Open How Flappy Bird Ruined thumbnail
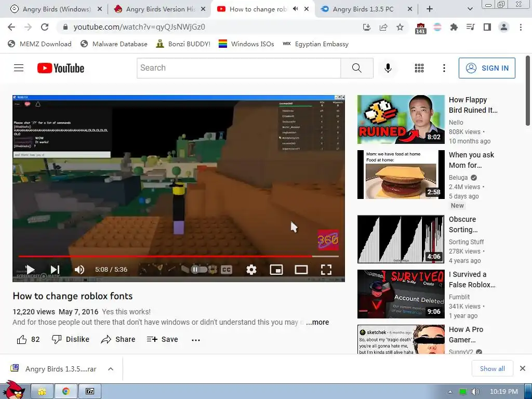This screenshot has height=399, width=532. [x=401, y=119]
